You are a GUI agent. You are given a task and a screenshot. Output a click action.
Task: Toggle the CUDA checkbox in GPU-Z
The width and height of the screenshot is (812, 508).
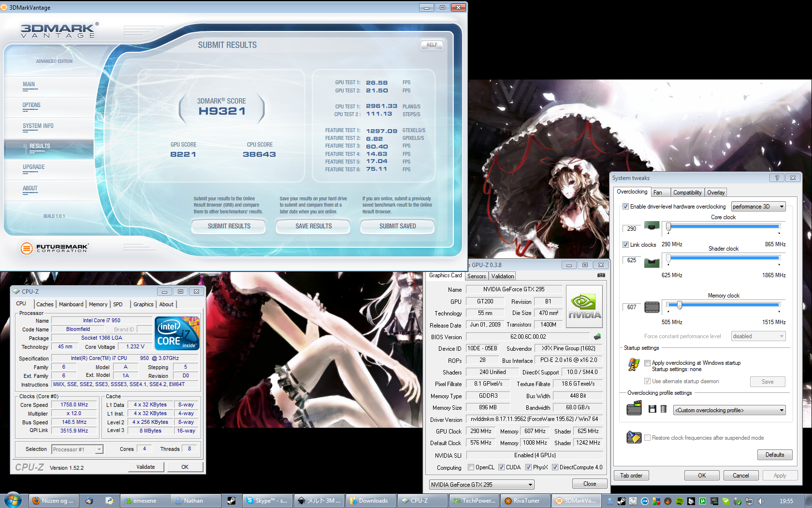coord(501,467)
